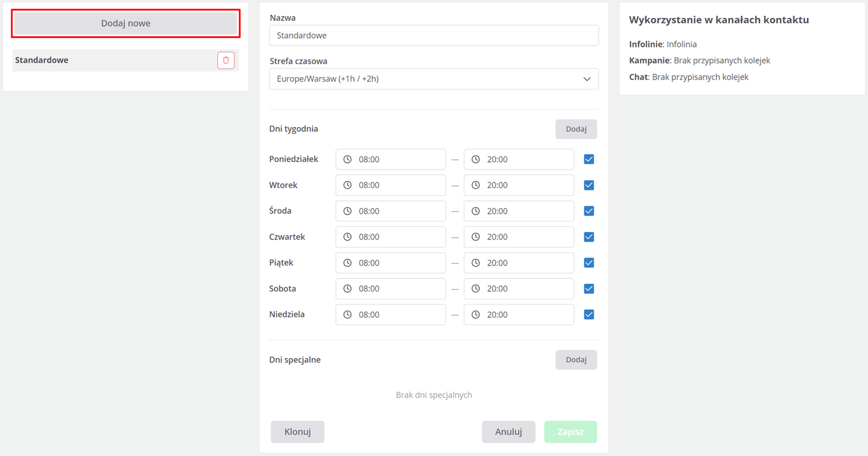Delete the Standardowe schedule via trash icon
Screen dimensions: 868x456
click(x=226, y=60)
